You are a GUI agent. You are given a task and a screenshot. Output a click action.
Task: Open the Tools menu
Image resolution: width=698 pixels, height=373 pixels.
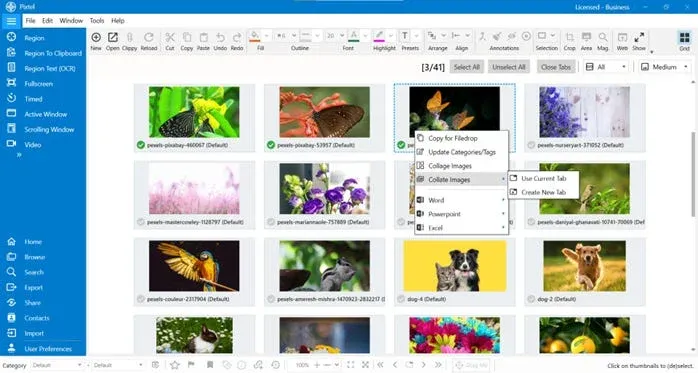97,20
